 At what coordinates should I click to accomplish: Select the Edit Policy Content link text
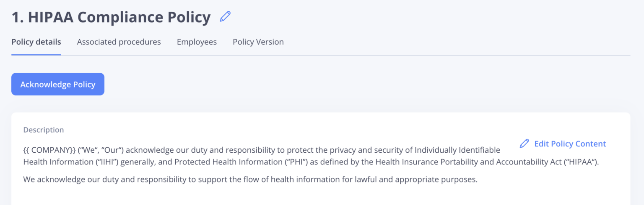coord(570,143)
